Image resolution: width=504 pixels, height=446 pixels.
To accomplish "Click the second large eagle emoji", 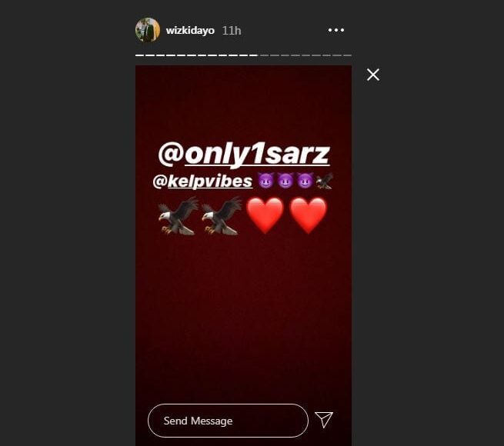I will (x=222, y=215).
